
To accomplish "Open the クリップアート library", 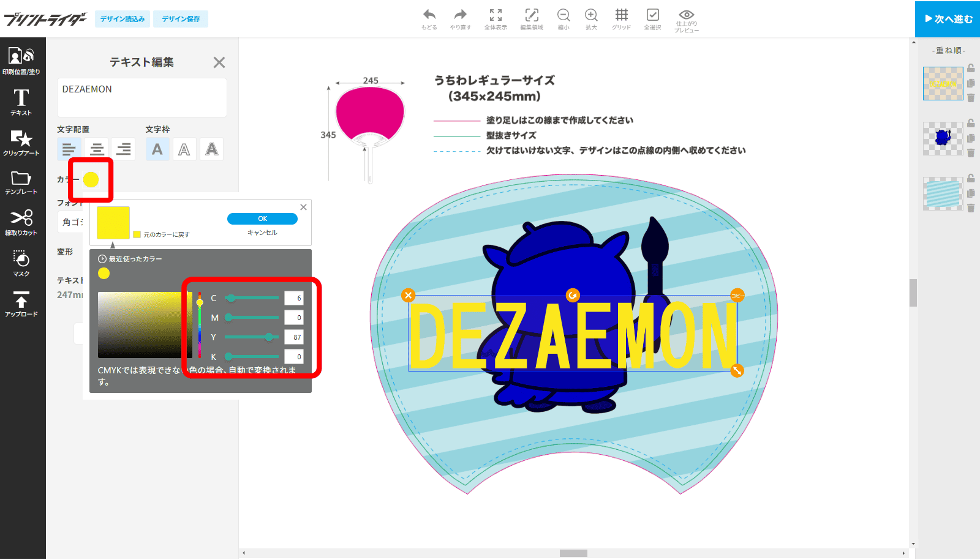I will pyautogui.click(x=21, y=143).
